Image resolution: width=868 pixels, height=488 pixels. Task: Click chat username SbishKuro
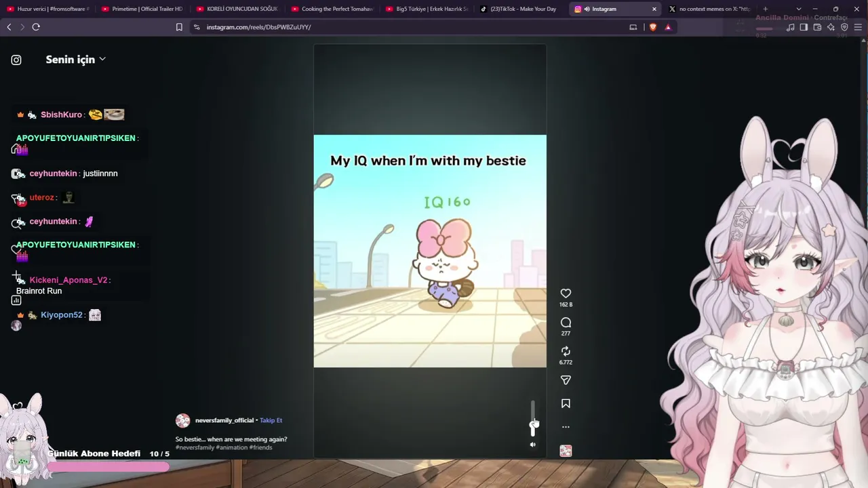[61, 115]
